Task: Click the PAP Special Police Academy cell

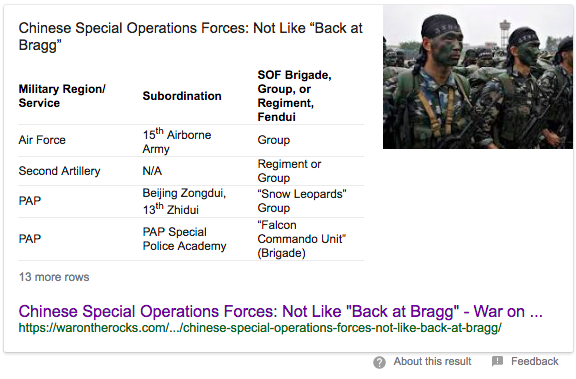Action: 184,239
